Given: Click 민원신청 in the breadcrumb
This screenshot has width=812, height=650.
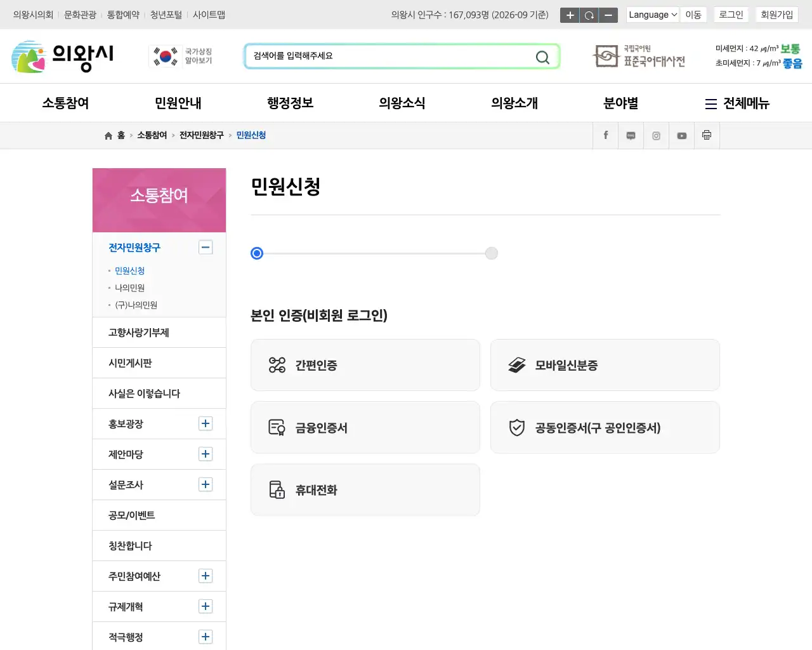Looking at the screenshot, I should tap(251, 135).
